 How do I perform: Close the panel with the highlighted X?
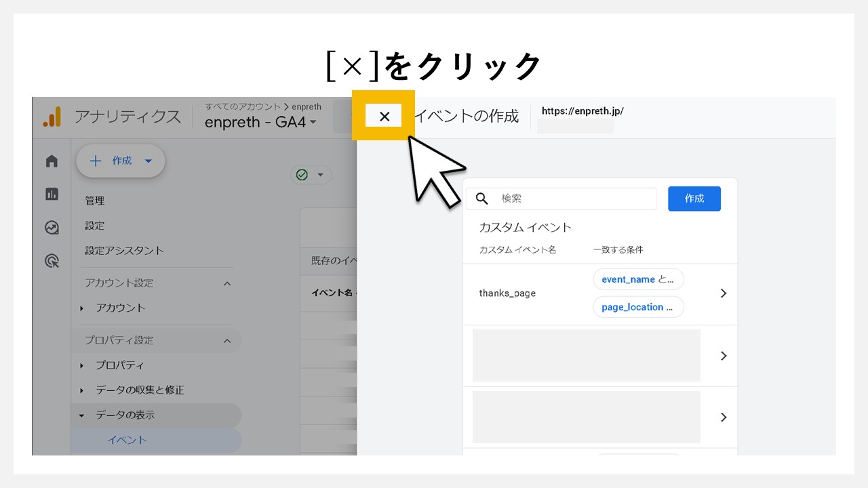tap(384, 115)
